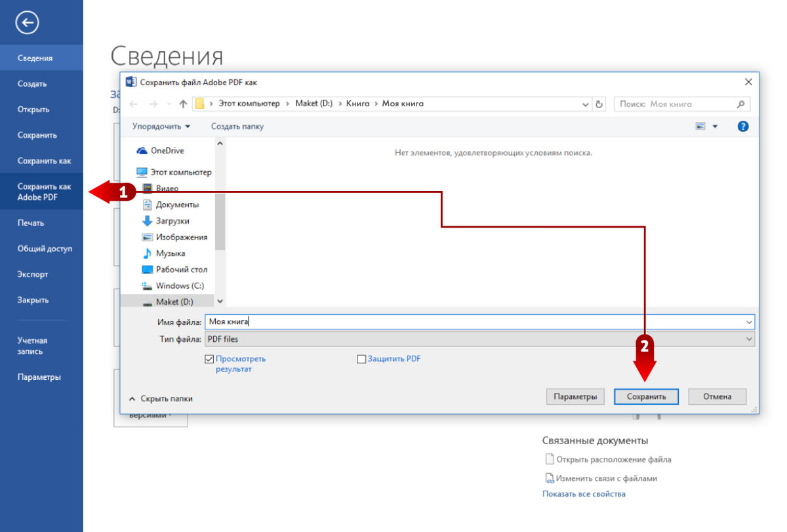Choose Сохранить как in left menu
Image resolution: width=787 pixels, height=532 pixels.
[x=41, y=160]
